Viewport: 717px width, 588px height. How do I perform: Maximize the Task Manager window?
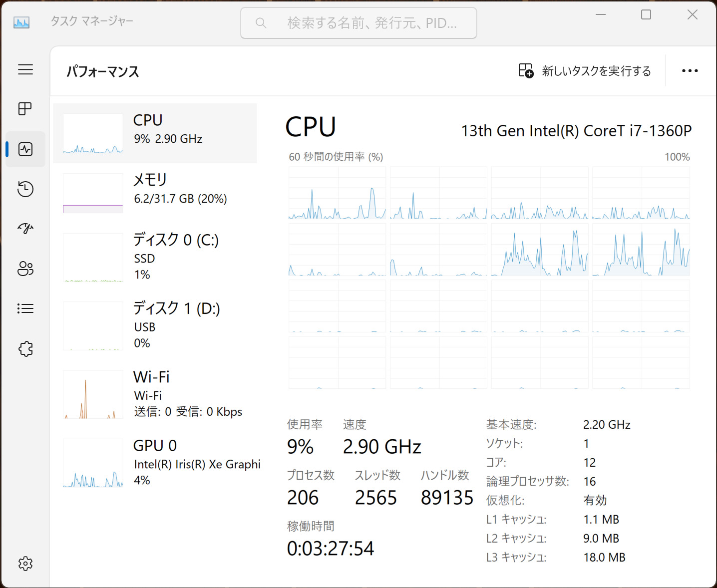[646, 15]
